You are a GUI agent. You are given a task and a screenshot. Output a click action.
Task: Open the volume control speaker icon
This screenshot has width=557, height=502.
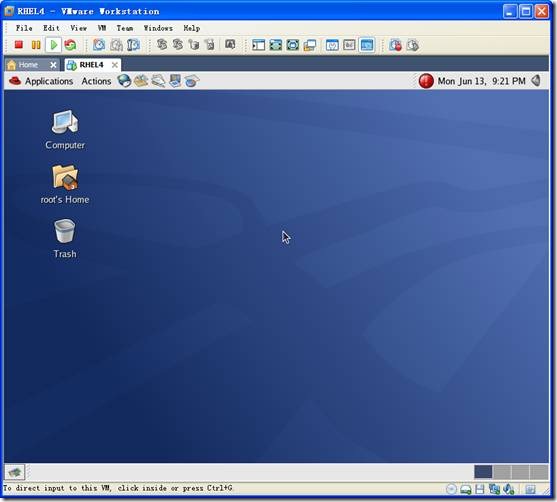[536, 81]
